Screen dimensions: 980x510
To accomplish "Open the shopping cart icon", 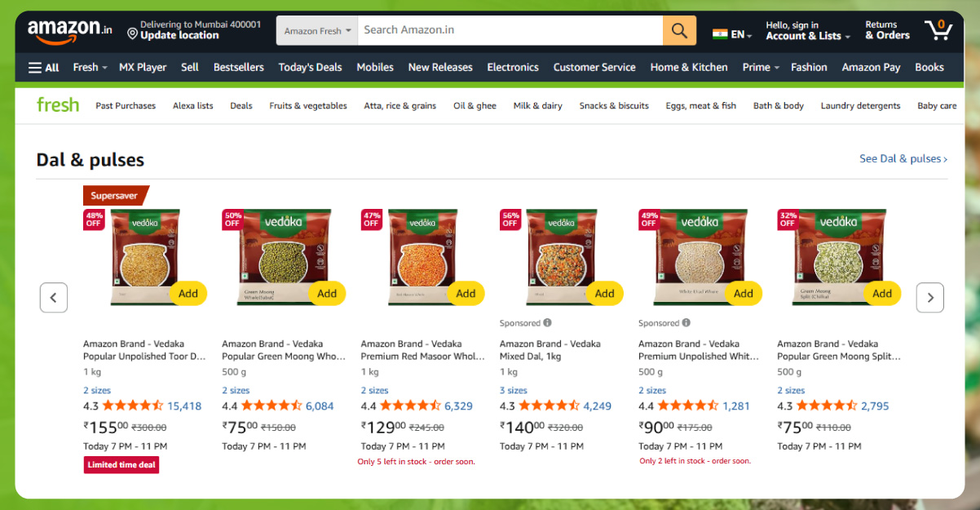I will pyautogui.click(x=938, y=30).
